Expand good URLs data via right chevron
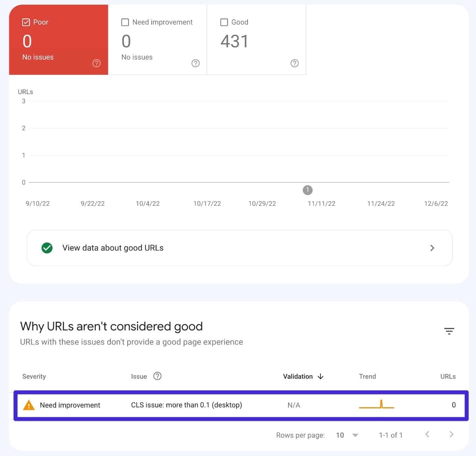Viewport: 476px width, 456px height. coord(432,248)
